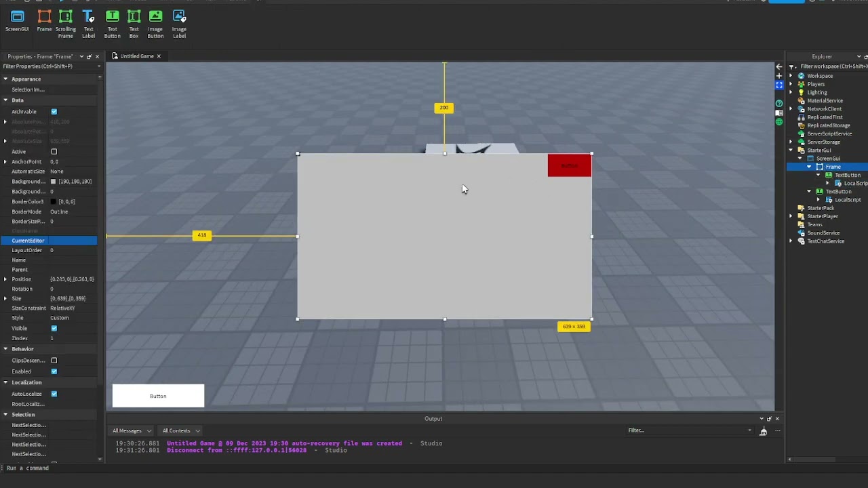Click the Filter workspace search field

[x=833, y=66]
